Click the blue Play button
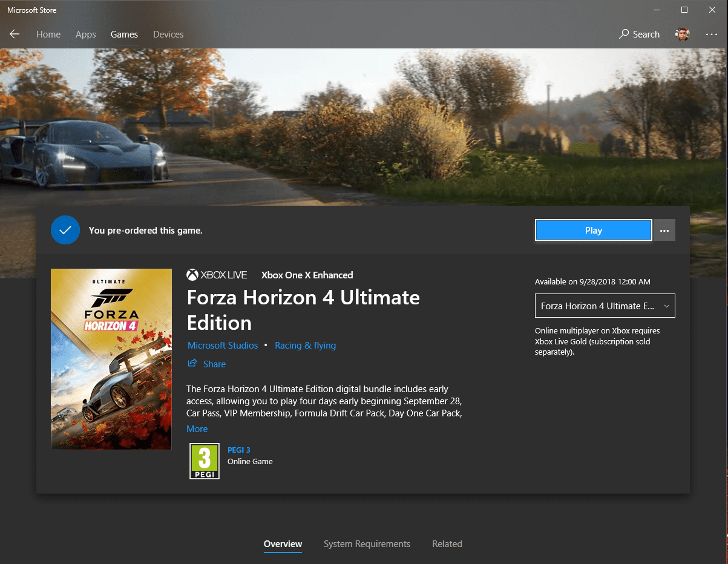This screenshot has width=728, height=564. pos(594,231)
